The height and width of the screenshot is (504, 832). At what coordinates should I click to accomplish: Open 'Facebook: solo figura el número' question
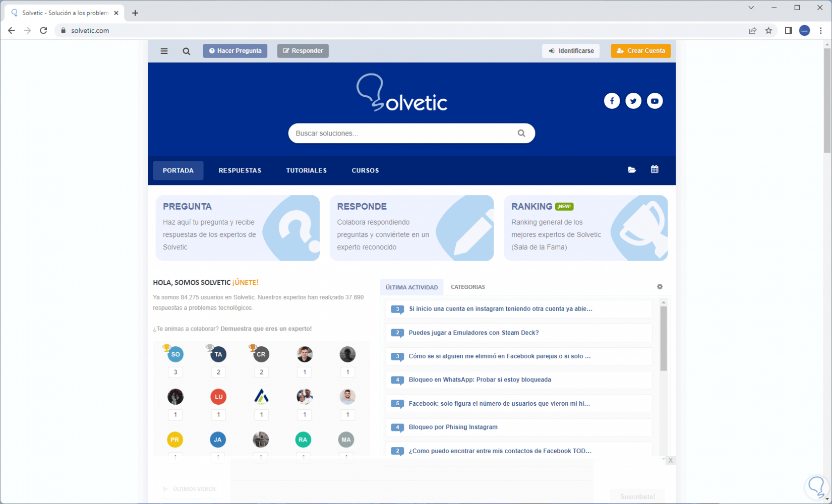499,404
